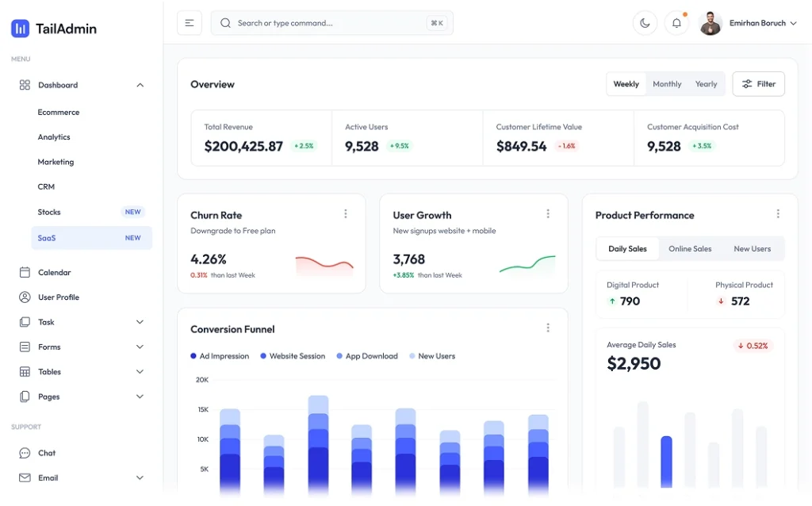This screenshot has width=812, height=506.
Task: Select the Yearly overview period
Action: pyautogui.click(x=706, y=84)
